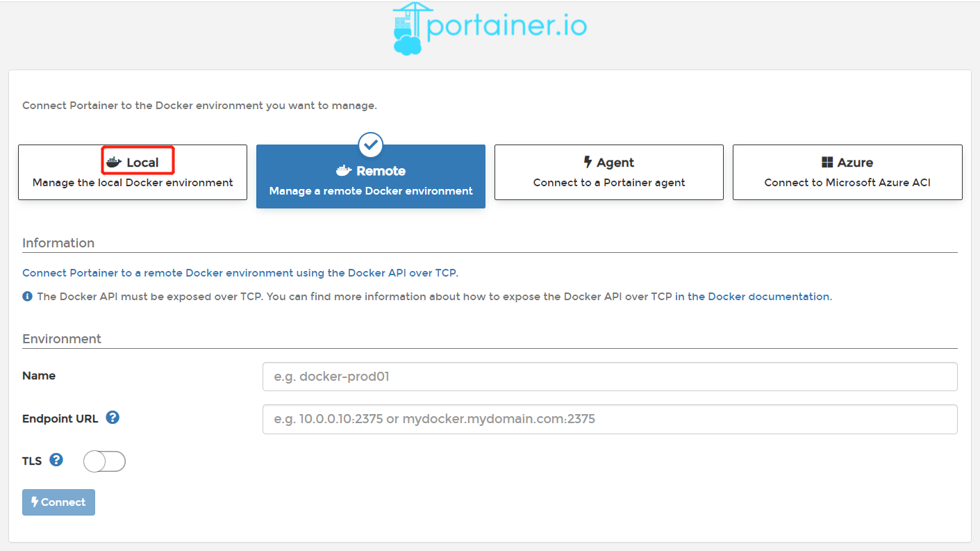The width and height of the screenshot is (980, 551).
Task: Click 'Manage a remote Docker environment' text
Action: coord(371,191)
